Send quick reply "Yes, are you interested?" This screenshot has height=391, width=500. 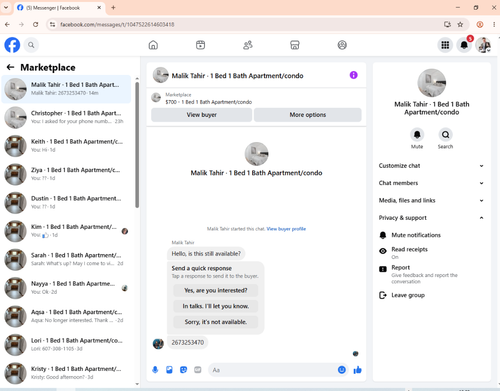pos(216,290)
